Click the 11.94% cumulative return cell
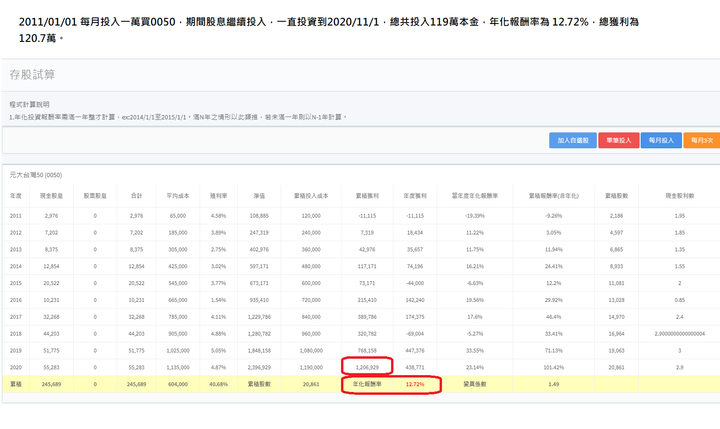Screen dimensions: 720x429 pos(554,249)
